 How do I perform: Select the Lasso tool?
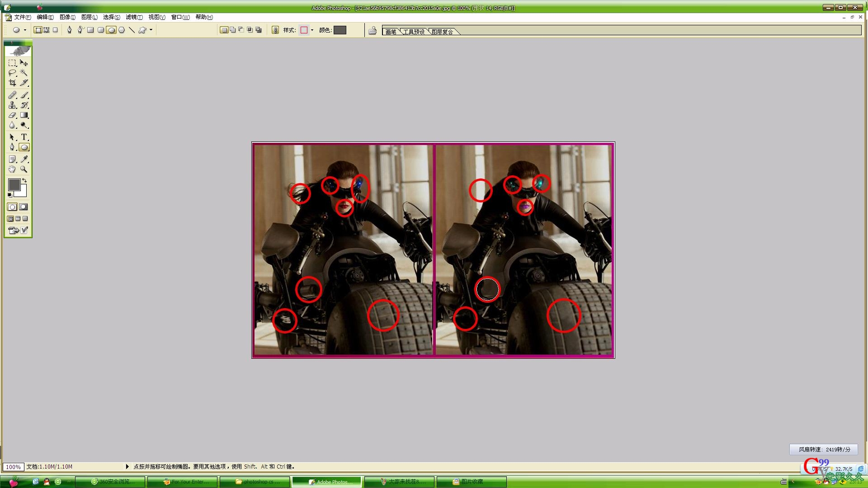click(12, 73)
